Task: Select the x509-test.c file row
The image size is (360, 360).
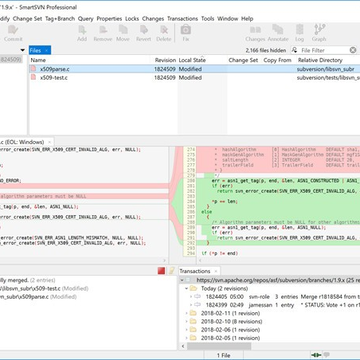Action: coord(195,77)
